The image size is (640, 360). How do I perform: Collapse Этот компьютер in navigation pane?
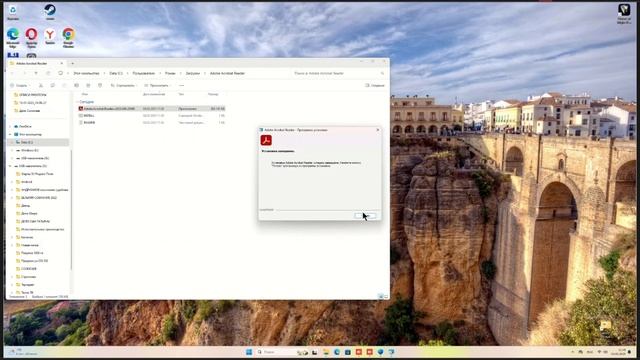tap(10, 134)
